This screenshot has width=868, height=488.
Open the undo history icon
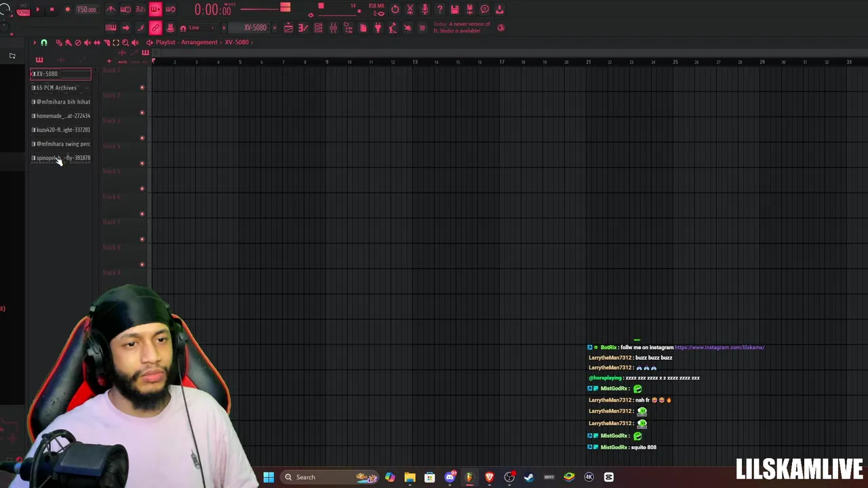(x=395, y=9)
